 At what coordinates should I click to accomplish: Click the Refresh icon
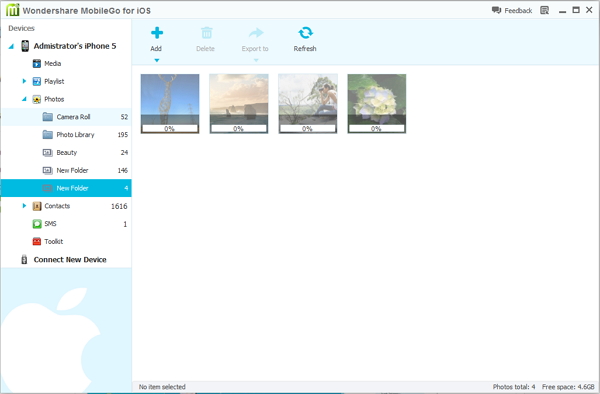[305, 33]
